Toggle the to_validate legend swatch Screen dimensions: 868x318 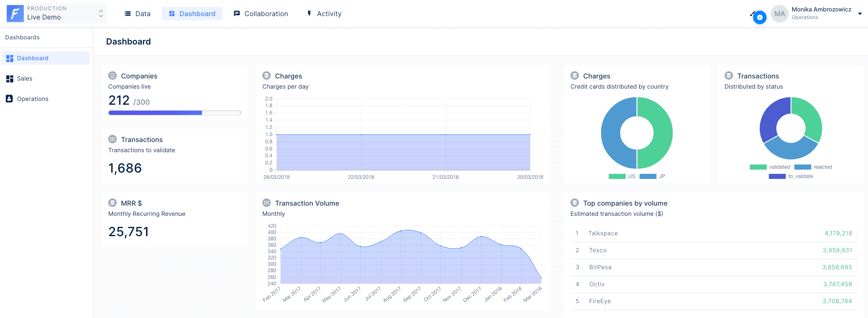(x=777, y=176)
